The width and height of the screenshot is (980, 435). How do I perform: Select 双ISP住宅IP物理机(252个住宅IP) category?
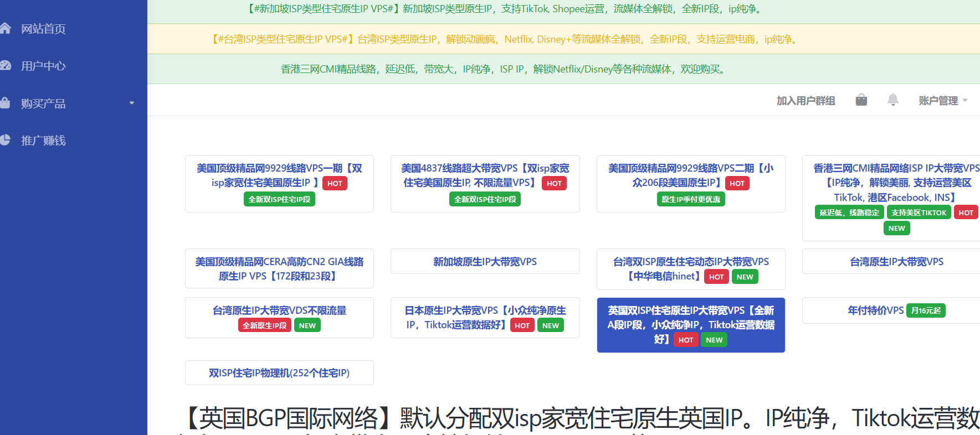pyautogui.click(x=279, y=373)
